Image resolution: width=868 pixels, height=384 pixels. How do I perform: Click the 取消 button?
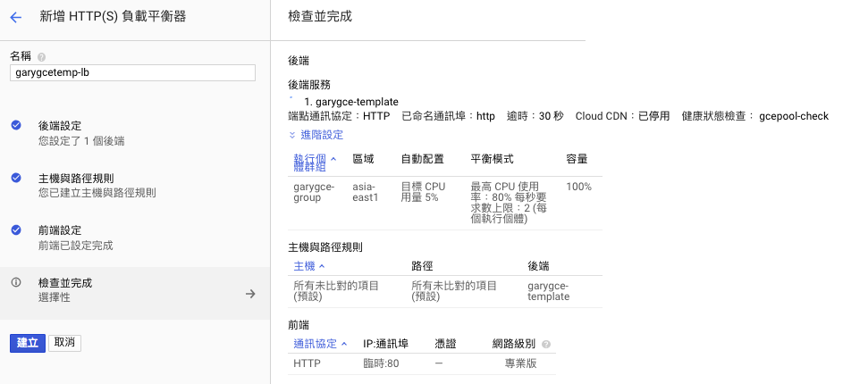click(64, 343)
